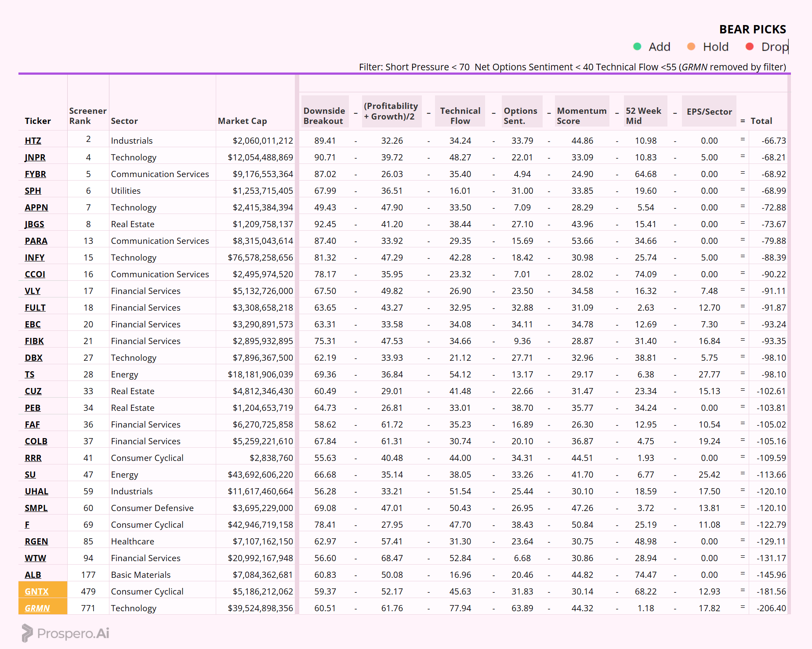The width and height of the screenshot is (812, 649).
Task: Open the highlighted GNTX ticker link
Action: 36,591
